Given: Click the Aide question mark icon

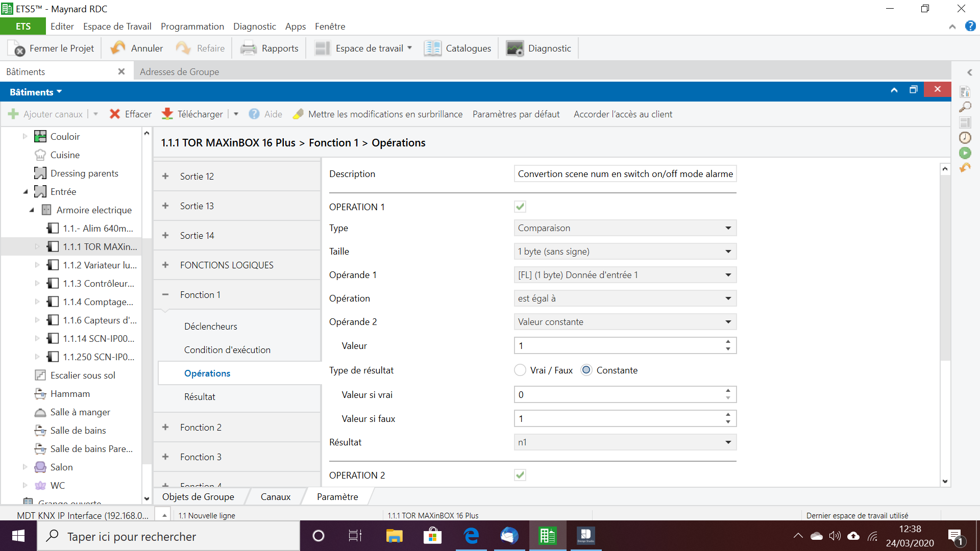Looking at the screenshot, I should click(x=254, y=114).
